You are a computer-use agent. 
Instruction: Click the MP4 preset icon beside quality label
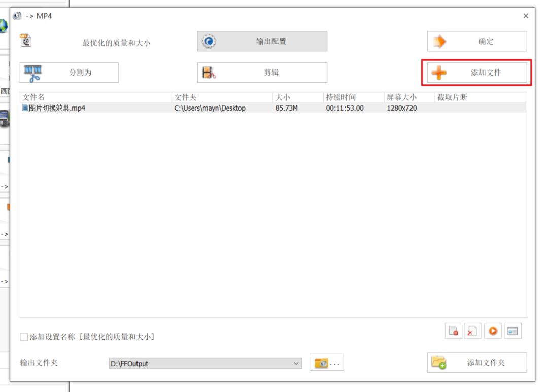(x=25, y=41)
